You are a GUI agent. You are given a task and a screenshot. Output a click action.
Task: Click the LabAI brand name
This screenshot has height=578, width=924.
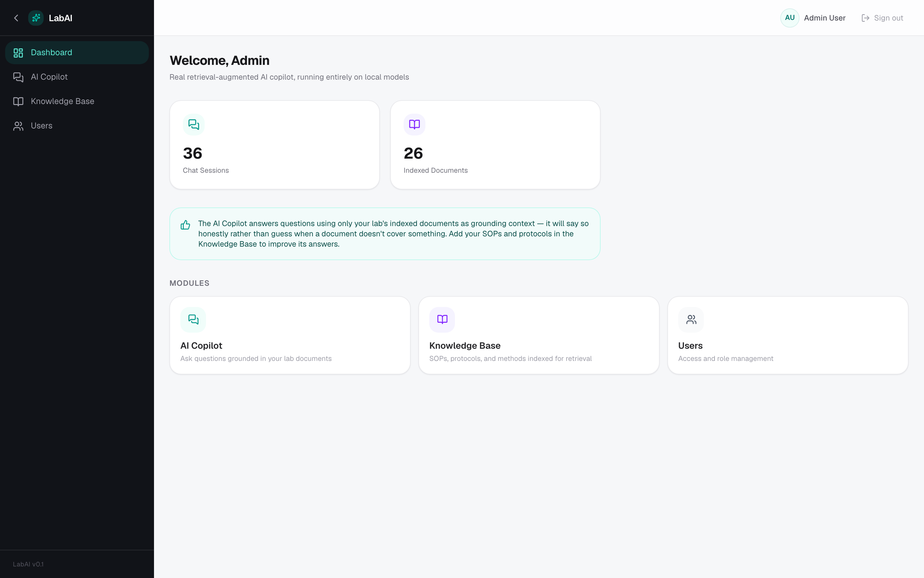click(60, 18)
